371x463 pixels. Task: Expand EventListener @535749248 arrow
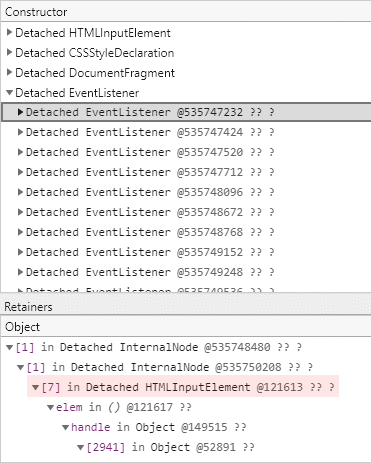coord(20,272)
